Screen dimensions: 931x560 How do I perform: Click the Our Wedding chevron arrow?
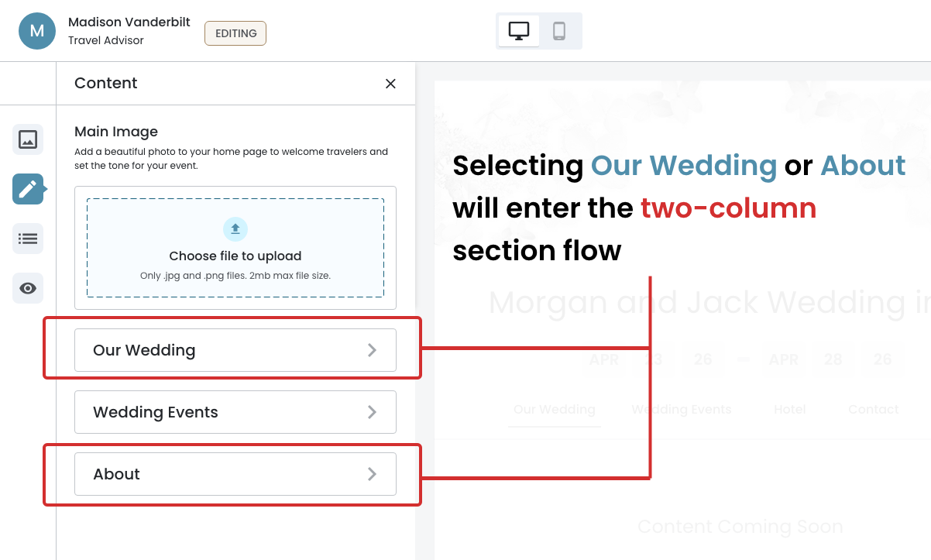pyautogui.click(x=373, y=350)
